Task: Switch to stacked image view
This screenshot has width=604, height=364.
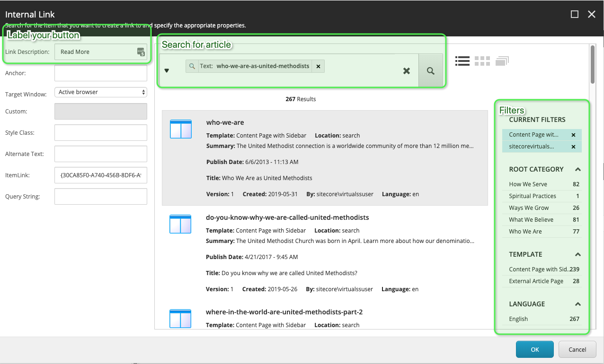Action: (502, 61)
